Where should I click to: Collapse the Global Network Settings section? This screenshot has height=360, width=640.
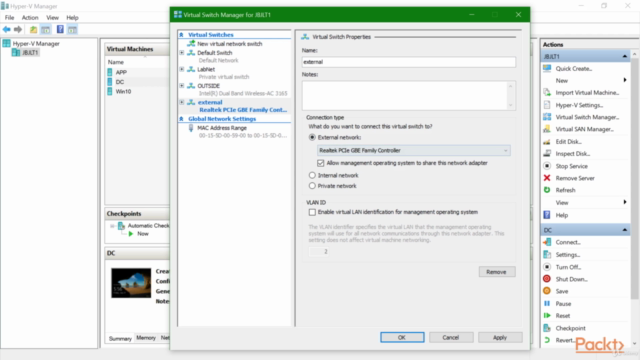click(182, 119)
